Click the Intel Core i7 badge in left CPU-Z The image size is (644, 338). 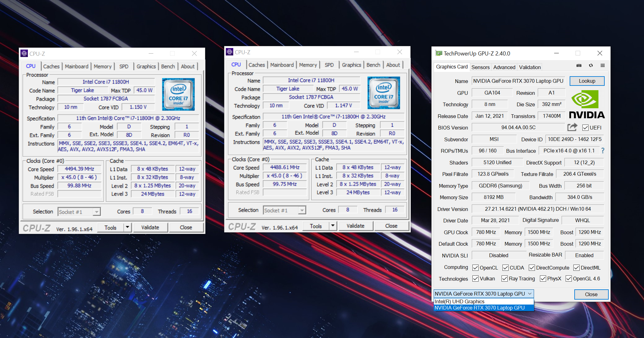(178, 94)
